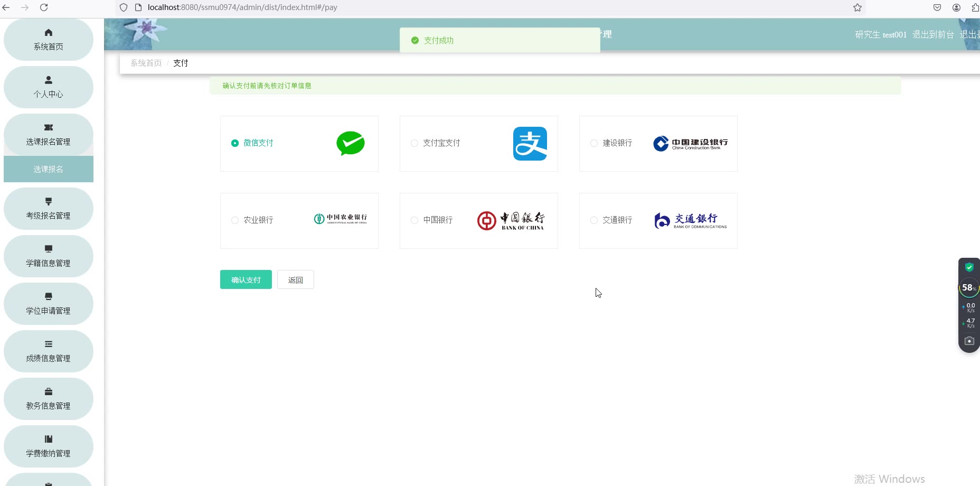The width and height of the screenshot is (980, 486).
Task: Select the 微信支付 radio button
Action: [x=235, y=143]
